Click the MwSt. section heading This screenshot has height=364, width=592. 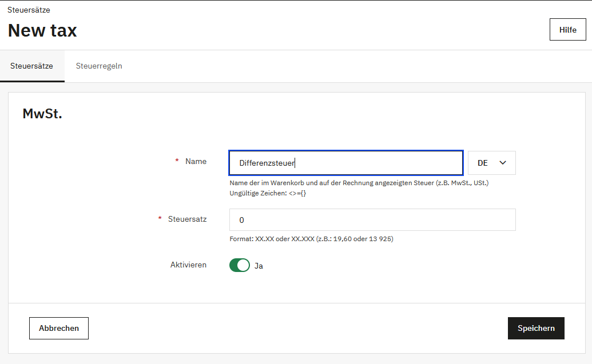[42, 114]
